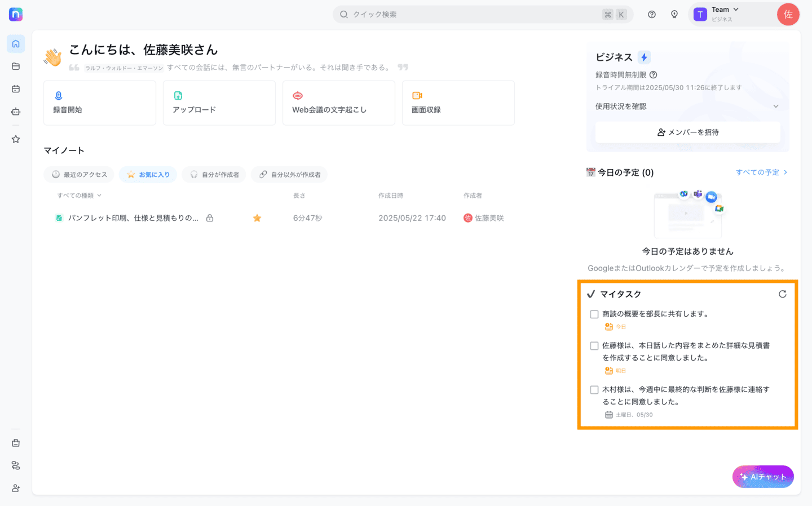Click the 作成者 column header

point(473,196)
